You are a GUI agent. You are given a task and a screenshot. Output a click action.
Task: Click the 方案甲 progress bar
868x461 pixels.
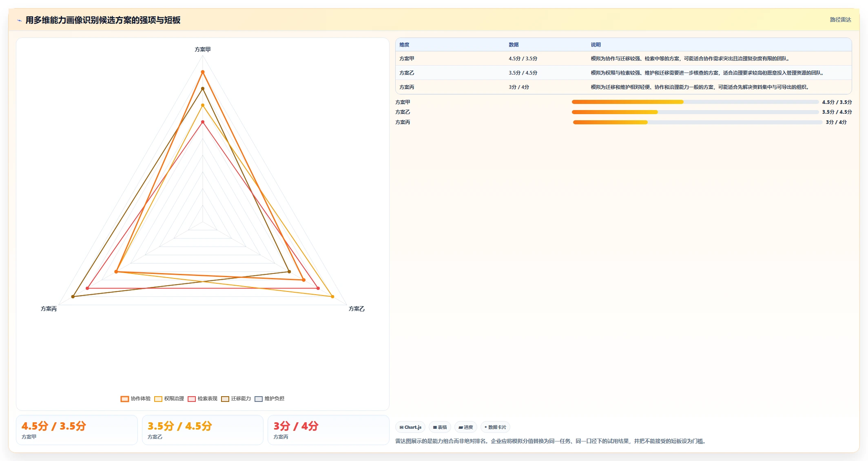point(695,102)
